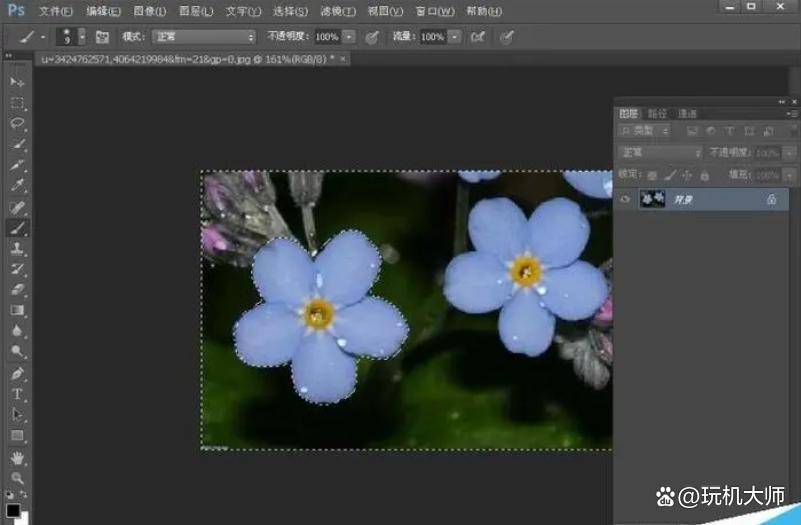Click the 背景 layer thumbnail
801x525 pixels.
[652, 199]
